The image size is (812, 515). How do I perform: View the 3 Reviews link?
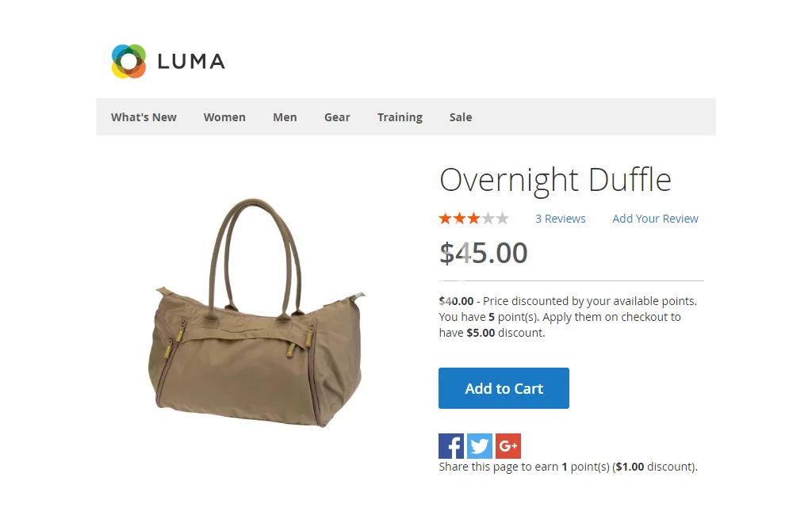click(561, 219)
